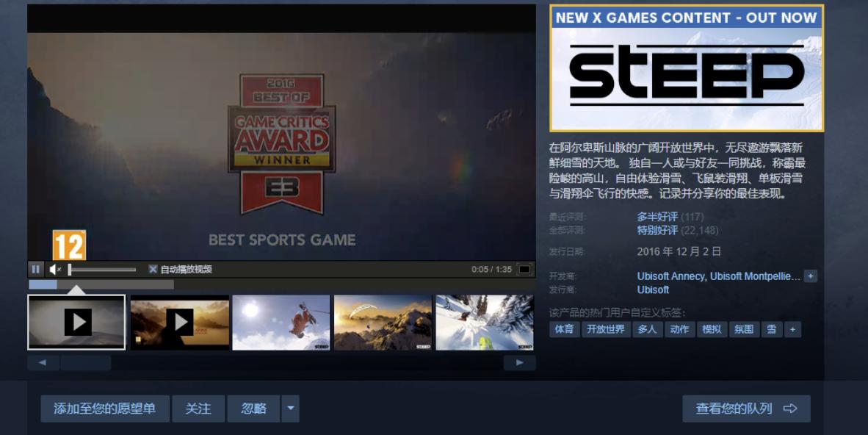The height and width of the screenshot is (435, 868).
Task: Open the STEEP game header image
Action: pyautogui.click(x=687, y=68)
